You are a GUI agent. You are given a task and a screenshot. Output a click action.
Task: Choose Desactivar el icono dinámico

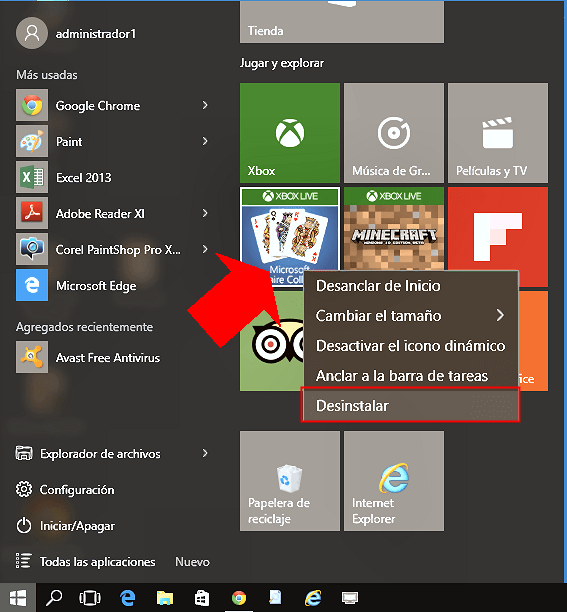click(411, 345)
